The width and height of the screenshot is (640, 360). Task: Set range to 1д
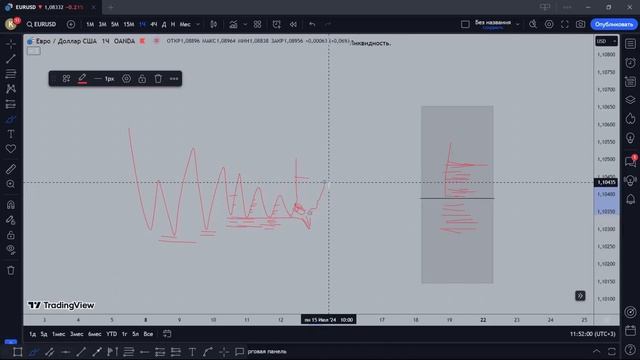point(32,334)
